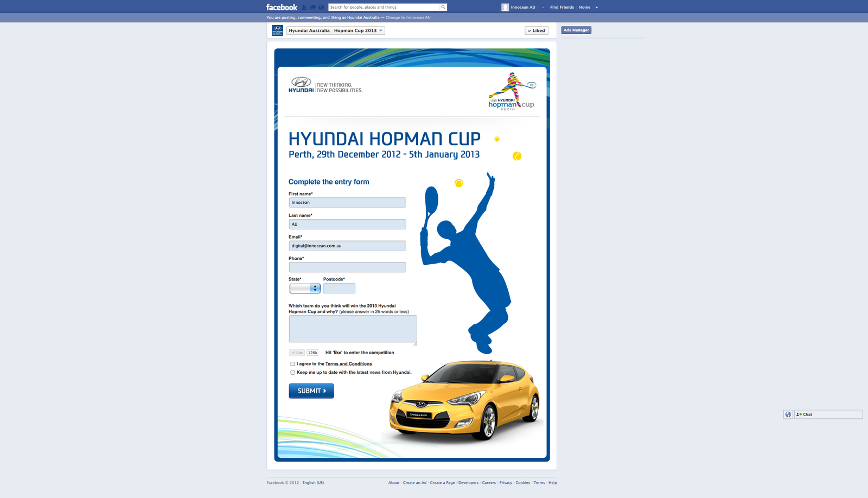Open the friend requests icon
Viewport: 868px width, 498px height.
(304, 8)
